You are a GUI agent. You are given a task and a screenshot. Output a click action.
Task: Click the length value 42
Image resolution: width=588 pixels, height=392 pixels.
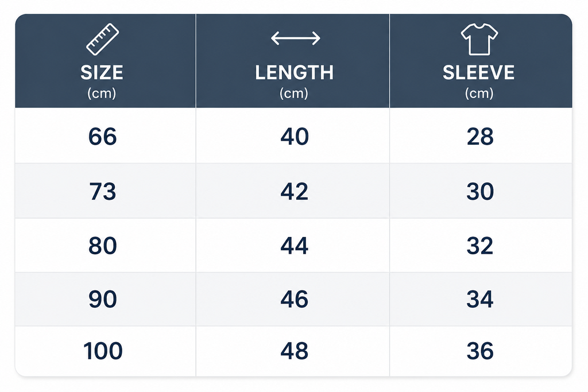pos(295,192)
